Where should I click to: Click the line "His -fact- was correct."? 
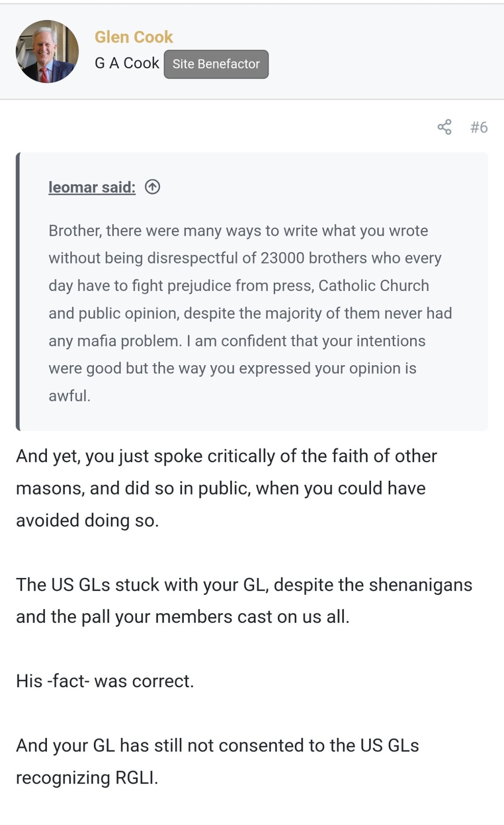click(x=105, y=681)
